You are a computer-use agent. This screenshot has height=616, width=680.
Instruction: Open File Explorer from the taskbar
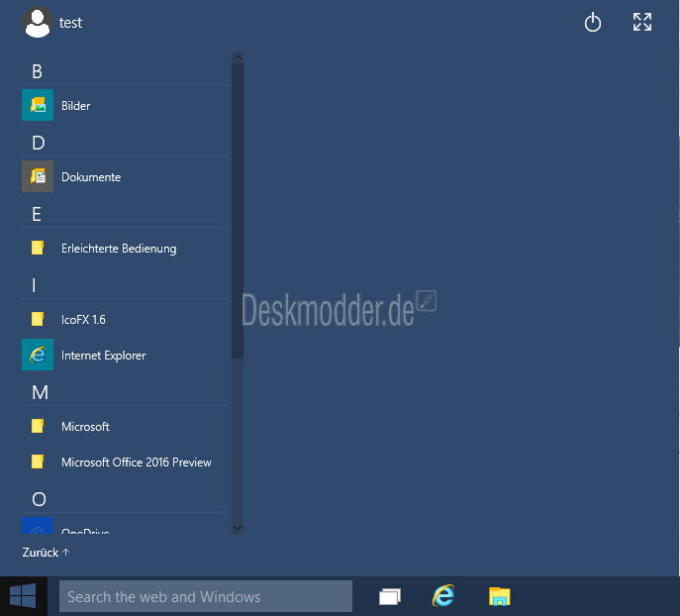(499, 596)
